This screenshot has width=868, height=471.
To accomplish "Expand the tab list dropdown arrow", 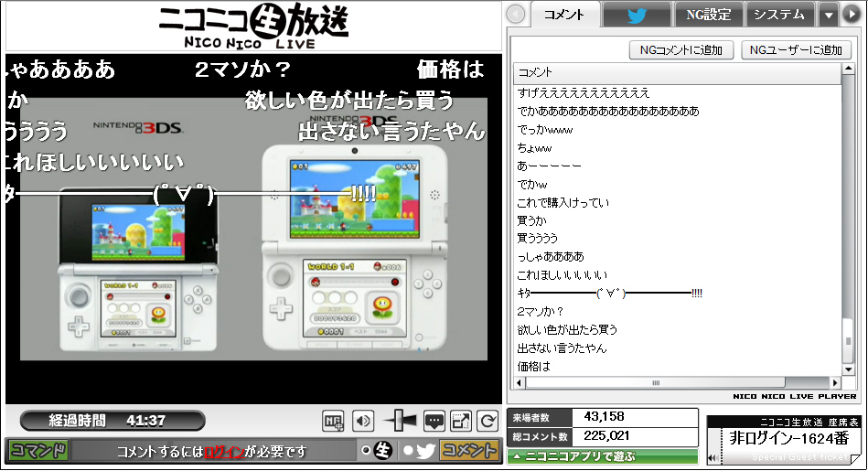I will click(x=828, y=15).
